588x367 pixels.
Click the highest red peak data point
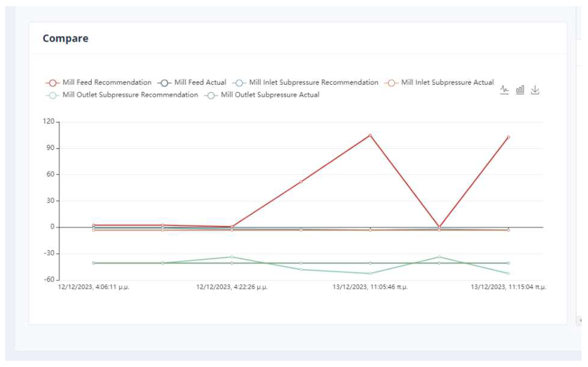tap(370, 135)
